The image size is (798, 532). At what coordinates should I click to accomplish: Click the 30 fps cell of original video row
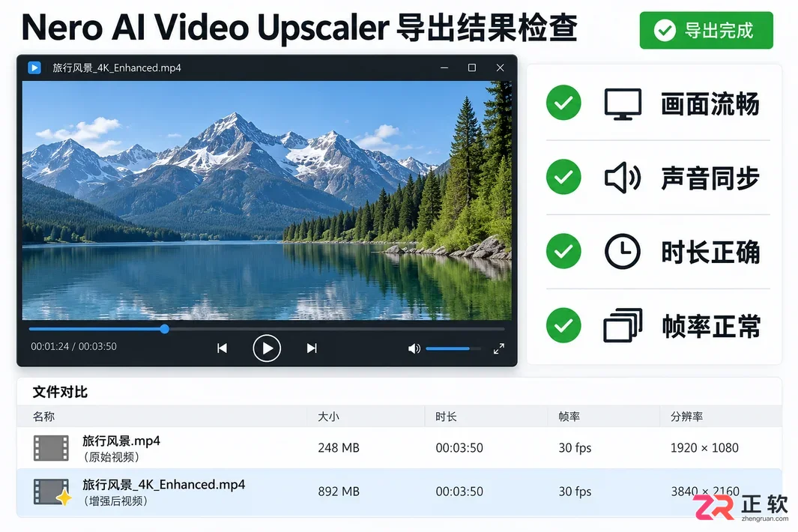(x=575, y=448)
